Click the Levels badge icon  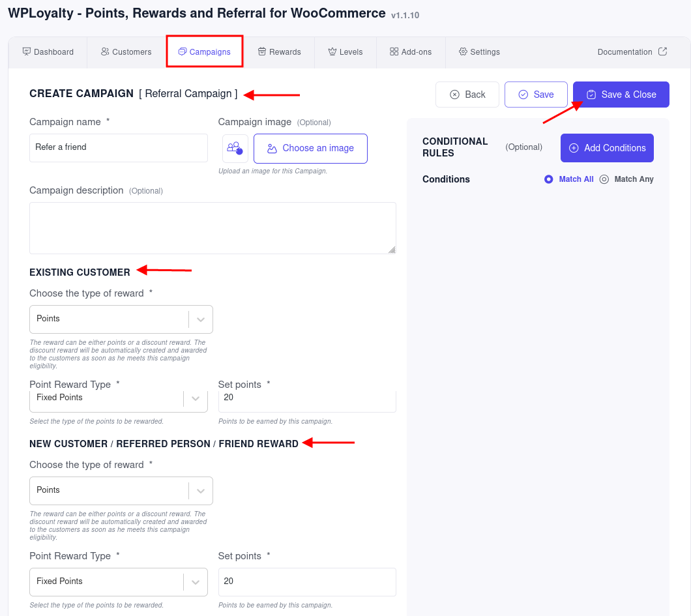point(332,51)
